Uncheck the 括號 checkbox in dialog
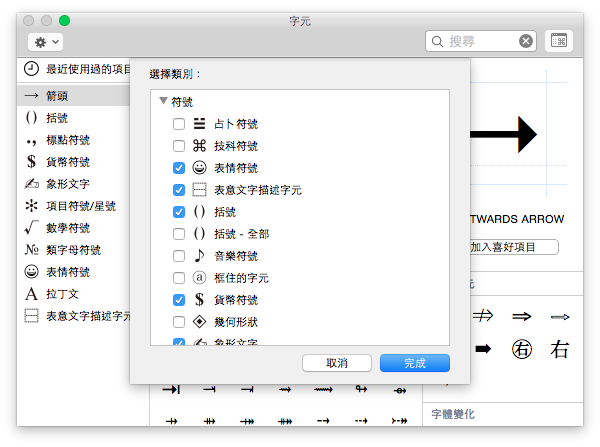 tap(179, 212)
